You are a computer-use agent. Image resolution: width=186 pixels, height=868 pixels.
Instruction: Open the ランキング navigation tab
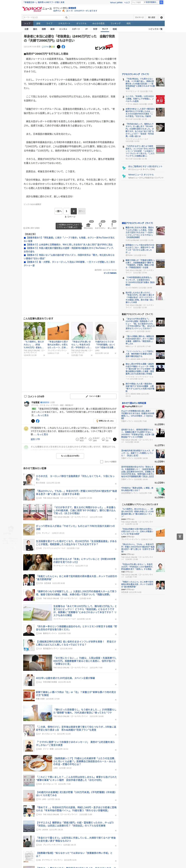point(115,24)
